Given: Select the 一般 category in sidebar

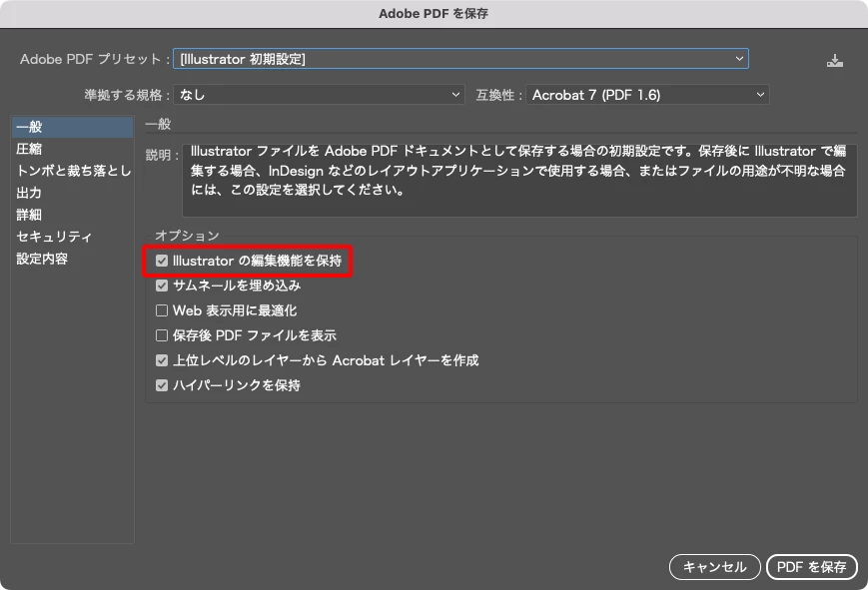Looking at the screenshot, I should (72, 127).
